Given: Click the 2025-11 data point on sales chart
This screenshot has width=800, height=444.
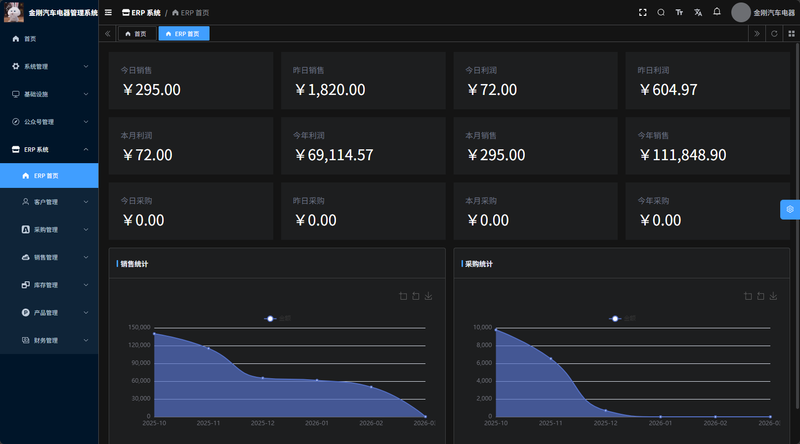Looking at the screenshot, I should click(208, 348).
